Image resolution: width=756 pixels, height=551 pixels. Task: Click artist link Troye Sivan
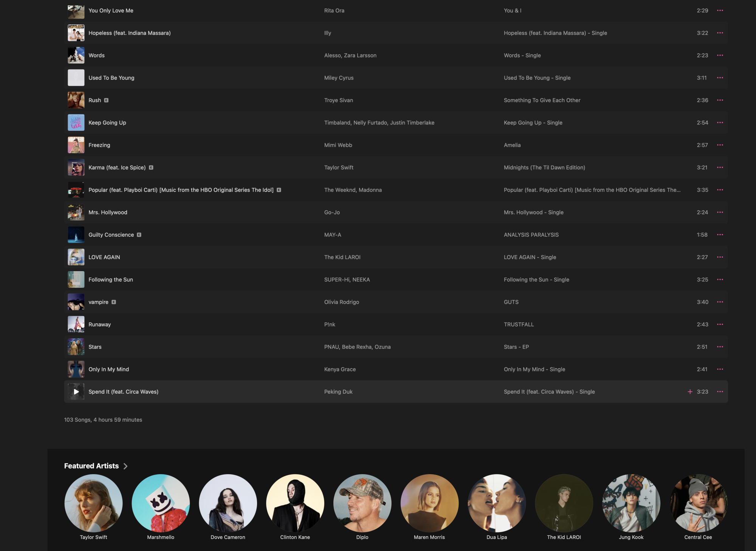pos(338,100)
